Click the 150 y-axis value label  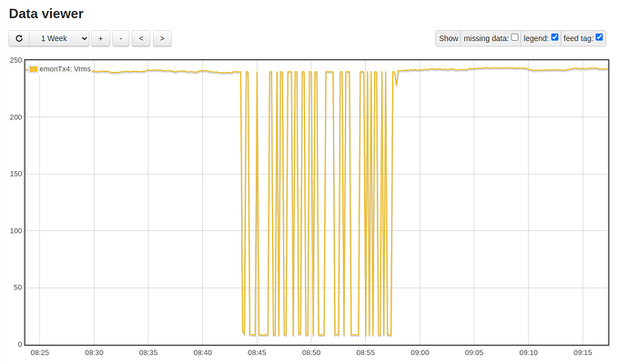click(x=16, y=174)
